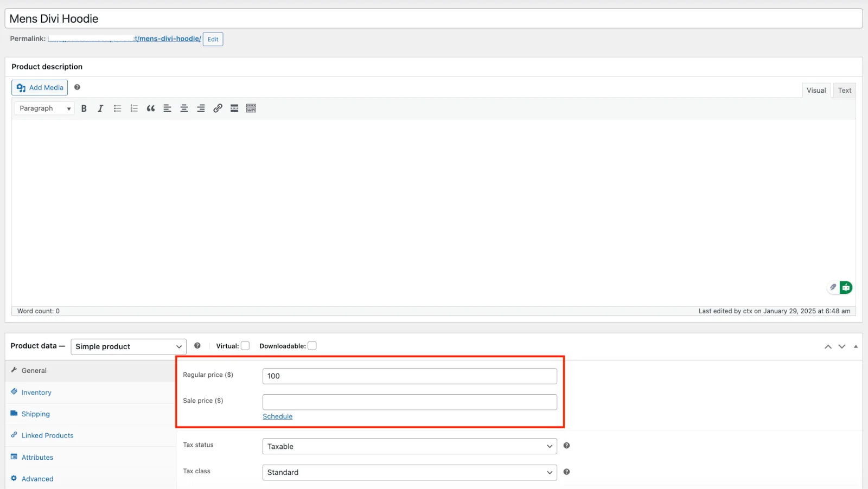This screenshot has width=868, height=489.
Task: Move Product data panel up
Action: [828, 346]
